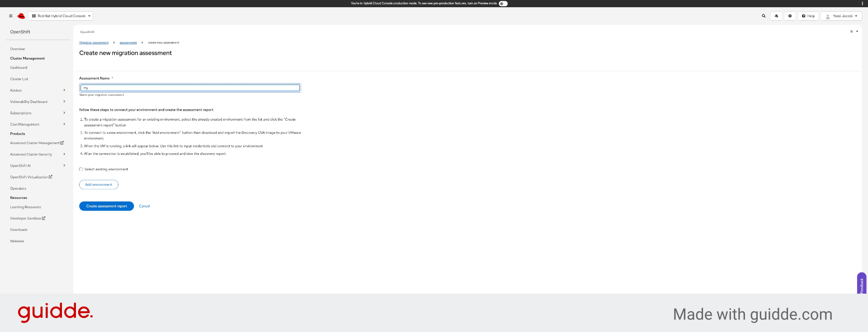Open the search magnifier in the header

[764, 16]
